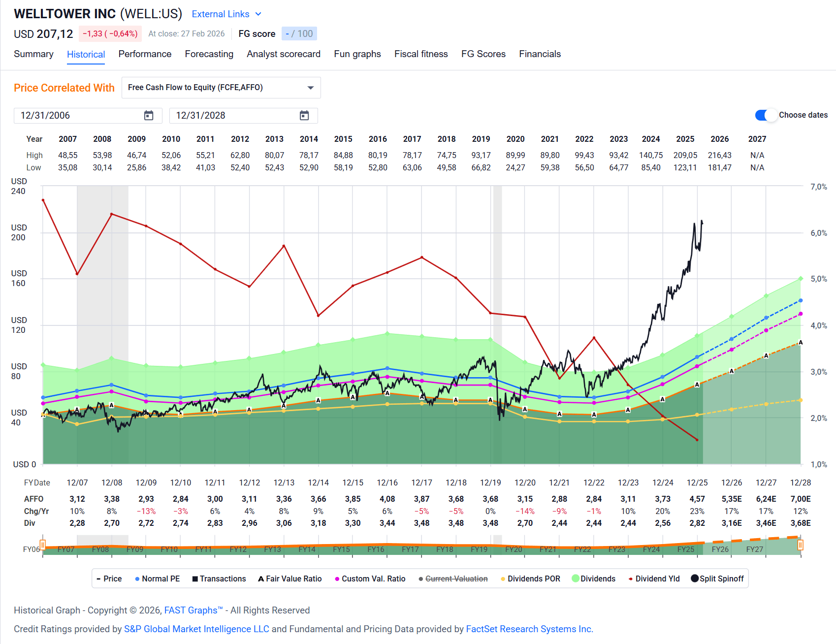Open the start date calendar icon
Screen dimensions: 836x644
[x=148, y=115]
